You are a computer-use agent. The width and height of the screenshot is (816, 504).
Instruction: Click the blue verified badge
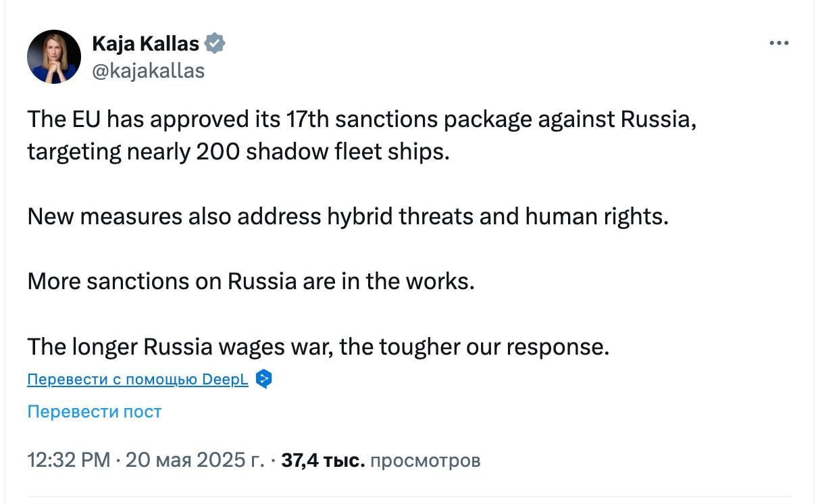tap(215, 44)
